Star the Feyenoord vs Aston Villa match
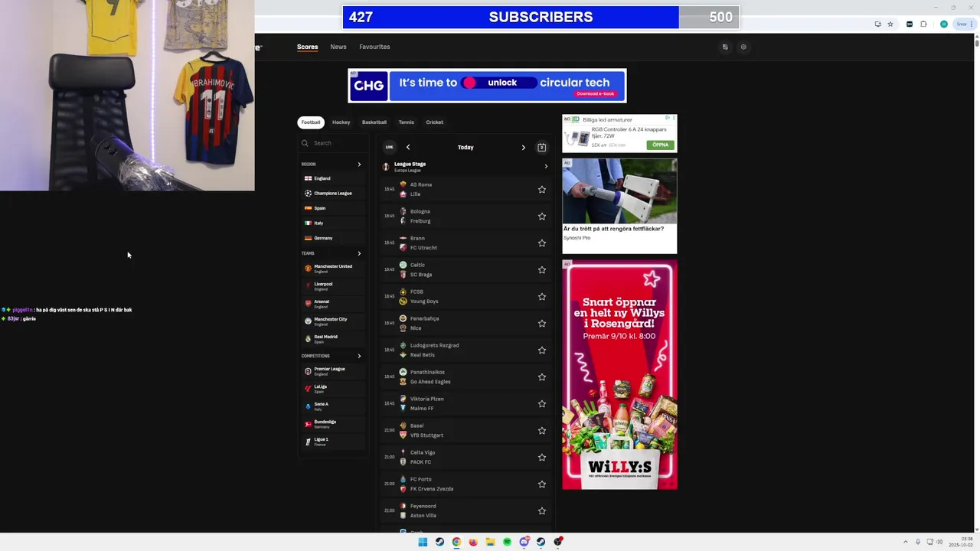The width and height of the screenshot is (980, 551). (x=541, y=510)
